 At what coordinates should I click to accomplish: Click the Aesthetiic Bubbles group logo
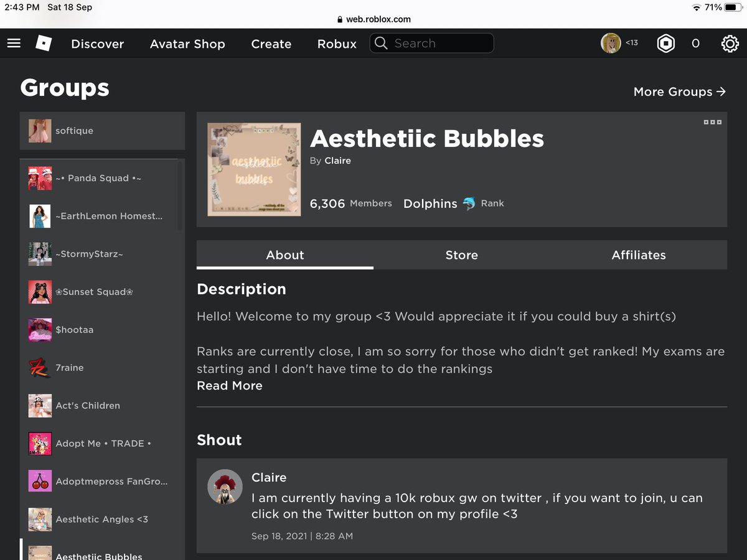254,169
